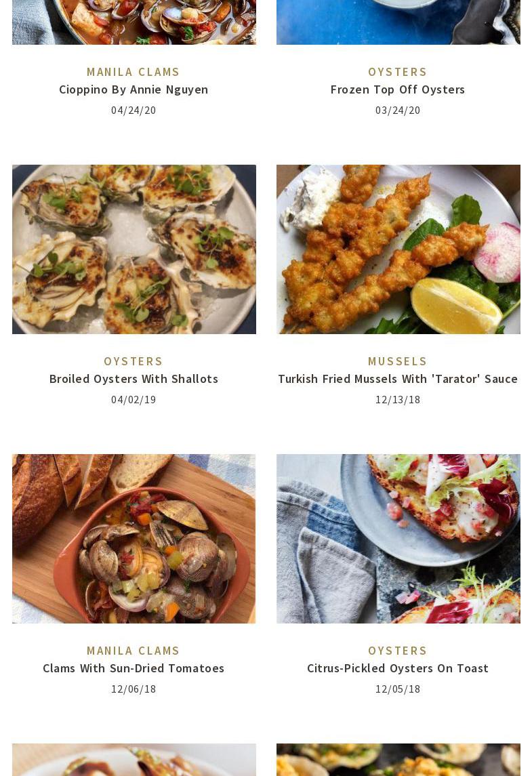
Task: Click the Clams With Sun-Dried Tomatoes photo
Action: [134, 538]
